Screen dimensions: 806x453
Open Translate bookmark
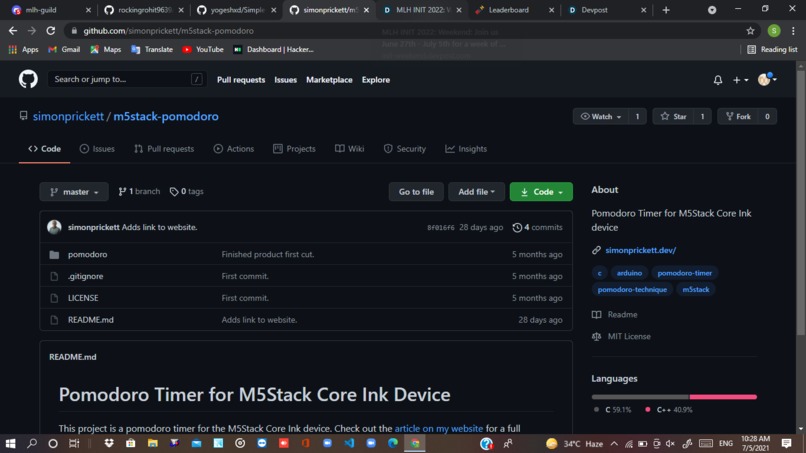[152, 49]
